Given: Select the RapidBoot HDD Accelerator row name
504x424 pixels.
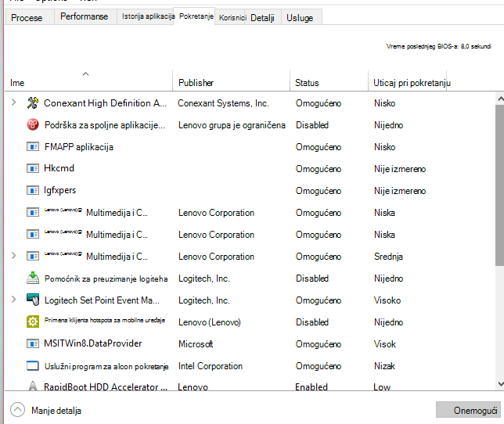Looking at the screenshot, I should click(106, 387).
